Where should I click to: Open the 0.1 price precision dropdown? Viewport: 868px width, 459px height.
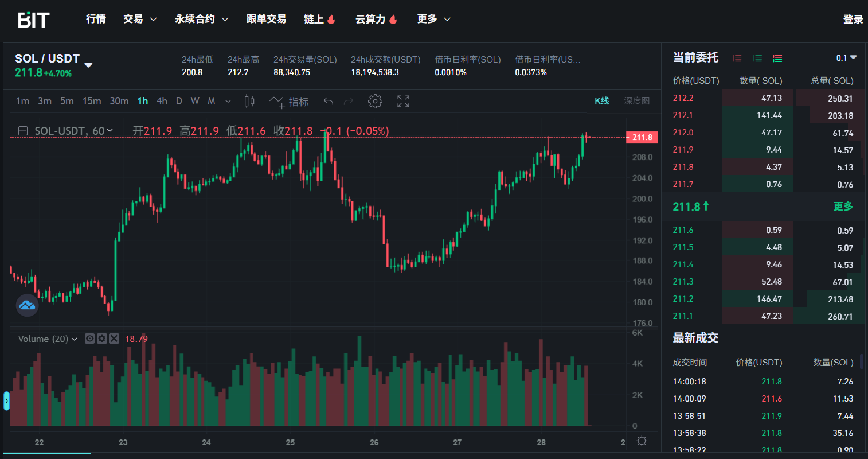846,58
